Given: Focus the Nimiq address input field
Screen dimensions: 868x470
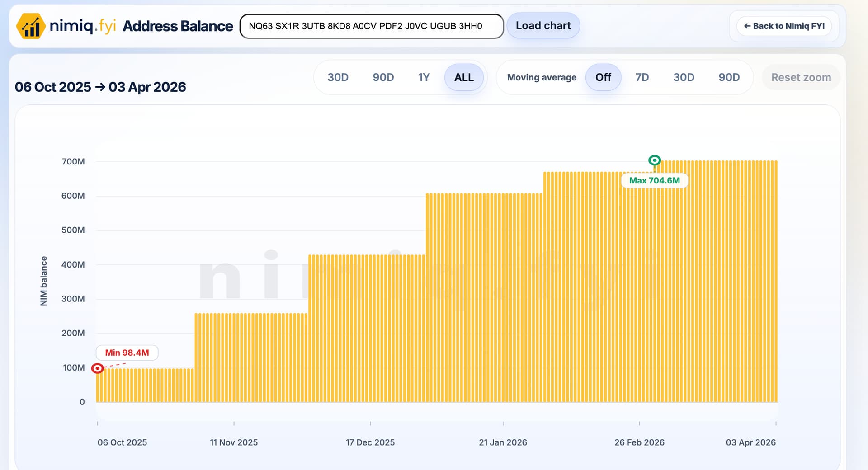Looking at the screenshot, I should pyautogui.click(x=371, y=26).
